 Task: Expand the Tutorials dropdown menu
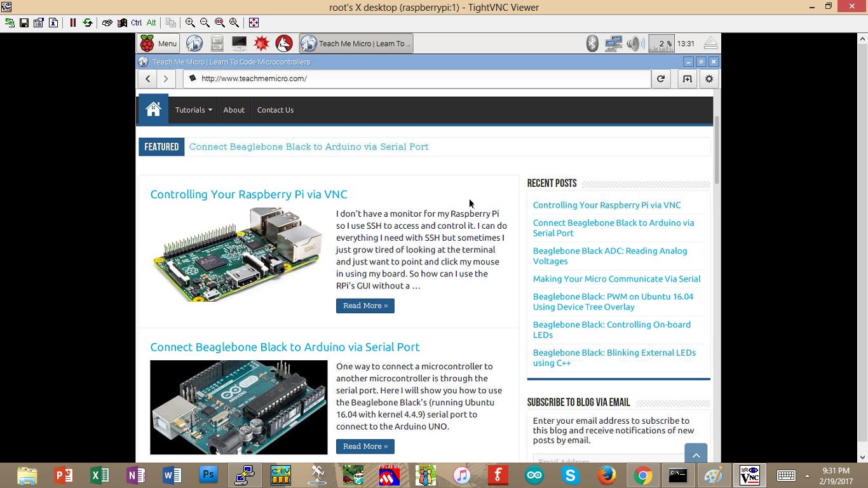(193, 110)
